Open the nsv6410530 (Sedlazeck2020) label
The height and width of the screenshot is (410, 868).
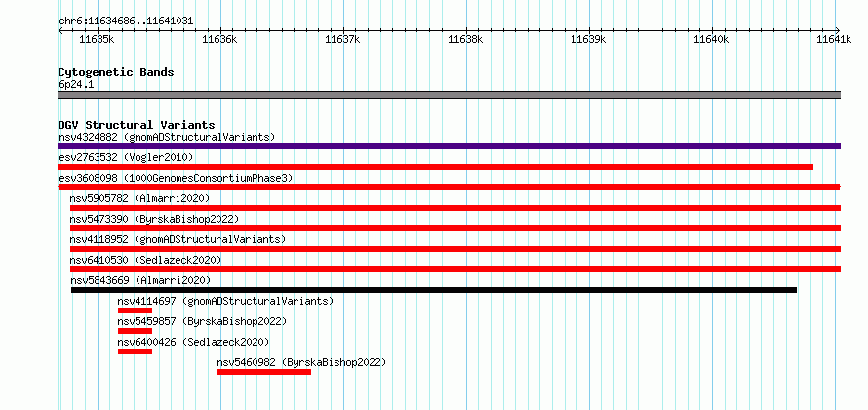tap(145, 260)
